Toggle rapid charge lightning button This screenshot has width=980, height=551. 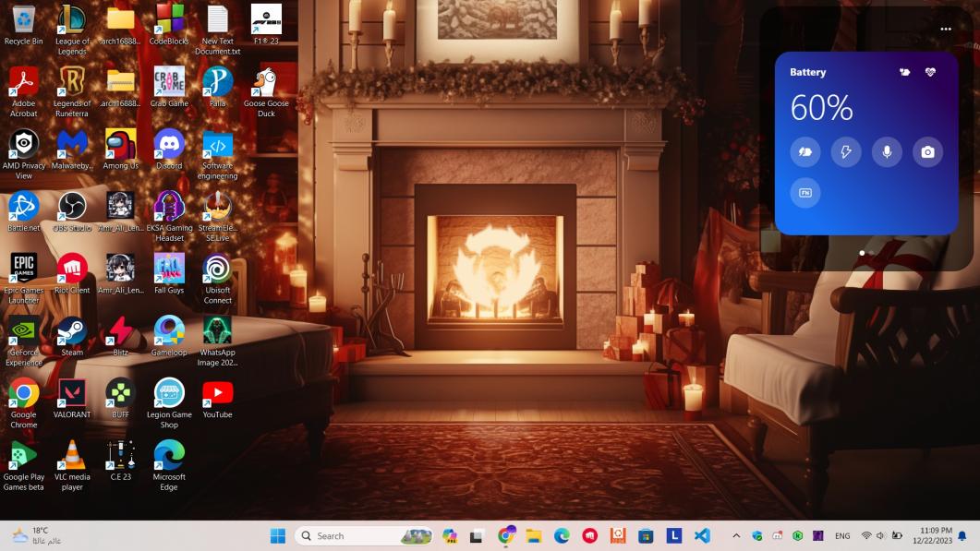[846, 152]
